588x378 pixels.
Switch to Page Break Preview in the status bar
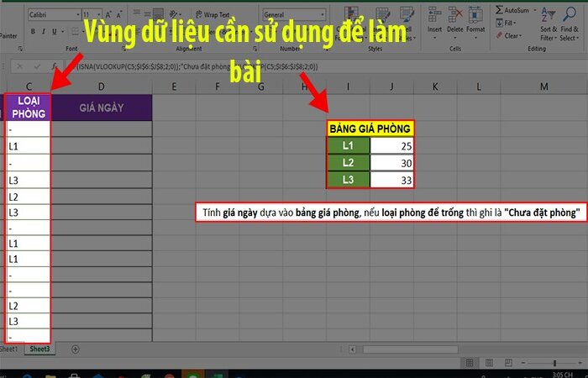508,363
